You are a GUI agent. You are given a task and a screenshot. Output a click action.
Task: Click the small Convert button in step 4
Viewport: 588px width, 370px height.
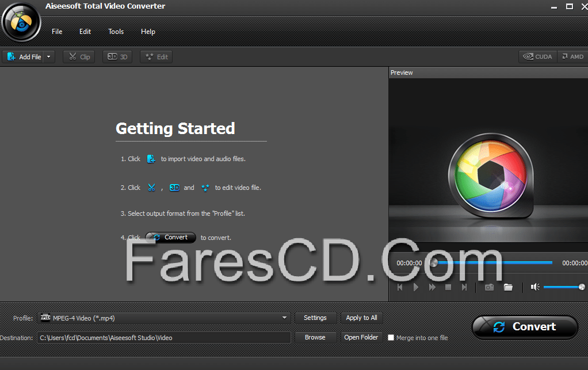171,237
